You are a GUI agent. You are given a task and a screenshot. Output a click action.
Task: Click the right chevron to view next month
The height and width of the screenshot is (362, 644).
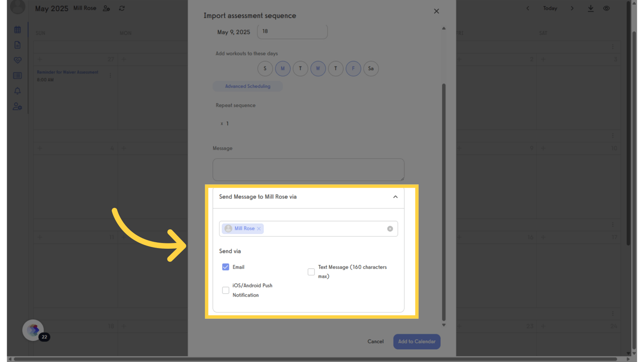572,8
